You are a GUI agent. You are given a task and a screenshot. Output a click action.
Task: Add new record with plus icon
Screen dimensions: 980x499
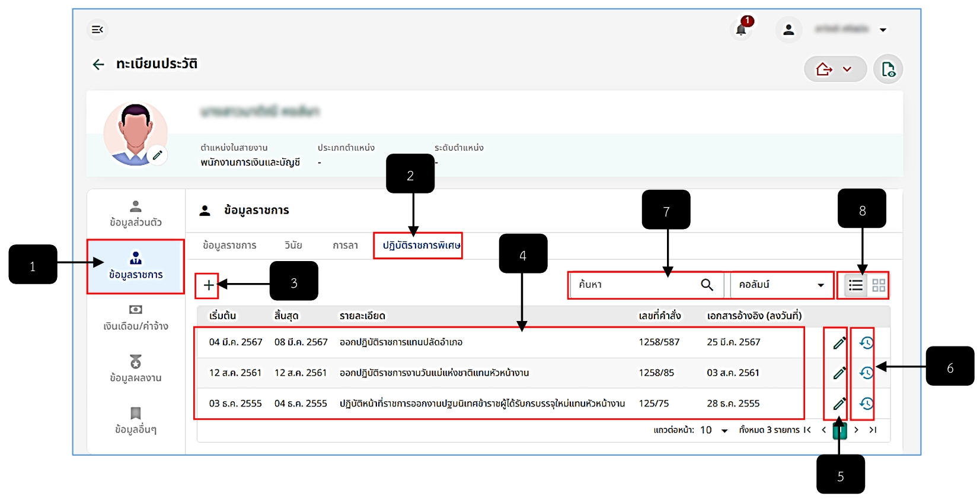[208, 285]
